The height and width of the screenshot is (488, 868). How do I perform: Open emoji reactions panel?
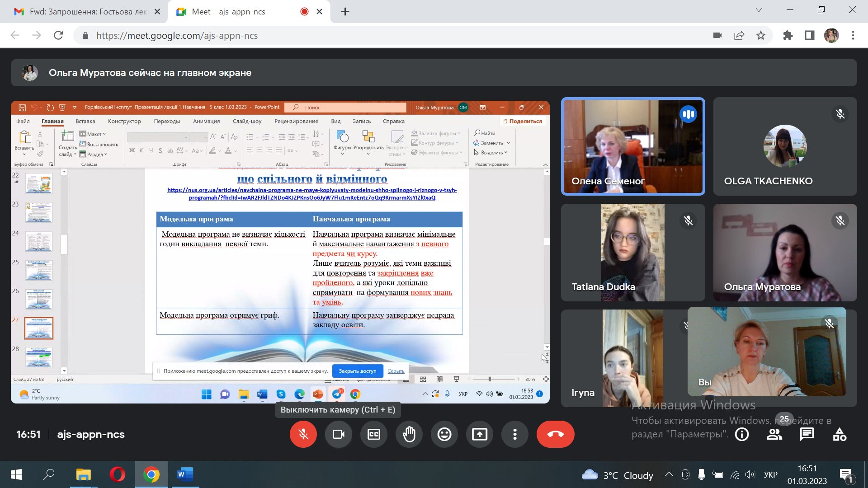click(x=444, y=434)
